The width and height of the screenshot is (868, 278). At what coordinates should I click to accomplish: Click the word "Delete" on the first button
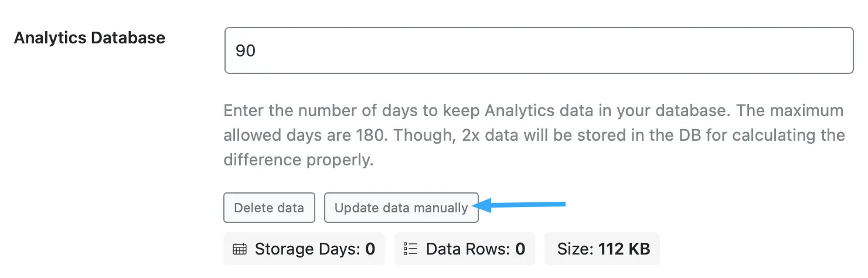pos(253,208)
